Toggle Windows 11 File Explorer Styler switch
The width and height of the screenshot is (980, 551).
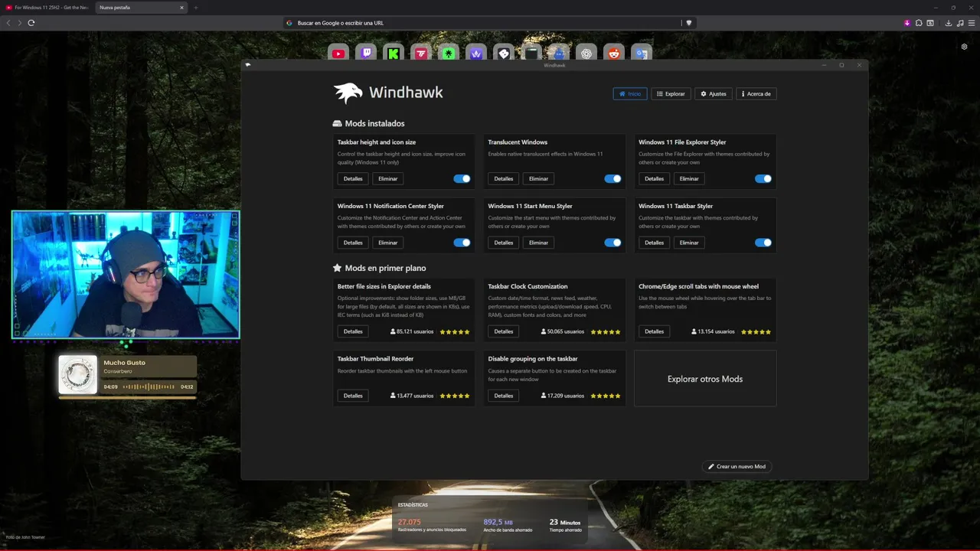tap(763, 178)
